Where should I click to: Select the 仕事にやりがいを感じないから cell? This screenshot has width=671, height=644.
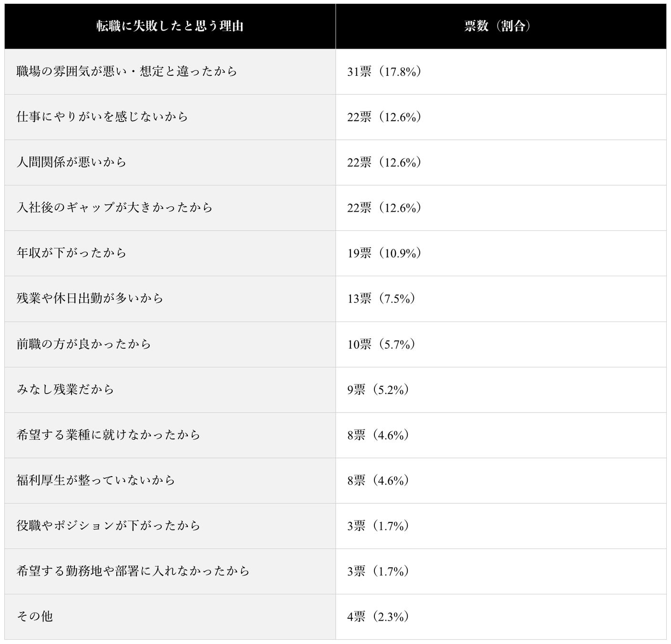103,117
